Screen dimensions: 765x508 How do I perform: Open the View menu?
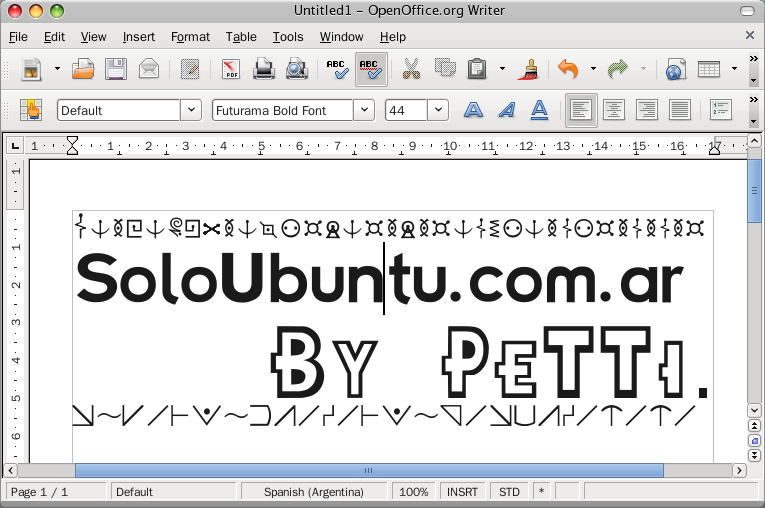point(93,37)
